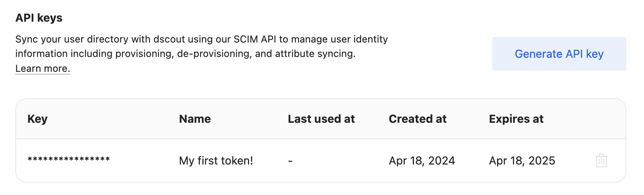This screenshot has width=644, height=195.
Task: Select the My first token! name cell
Action: coord(216,160)
